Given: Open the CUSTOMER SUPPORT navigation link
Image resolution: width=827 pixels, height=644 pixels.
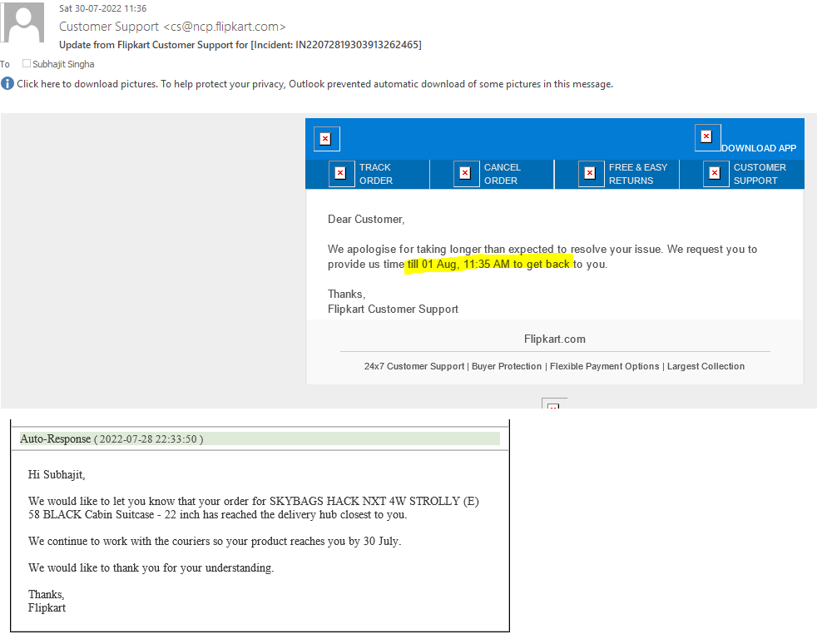Looking at the screenshot, I should pyautogui.click(x=760, y=174).
